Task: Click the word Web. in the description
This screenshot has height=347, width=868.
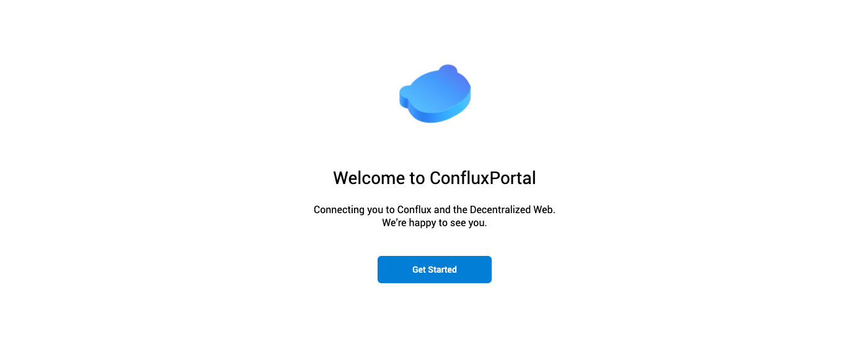Action: coord(544,209)
